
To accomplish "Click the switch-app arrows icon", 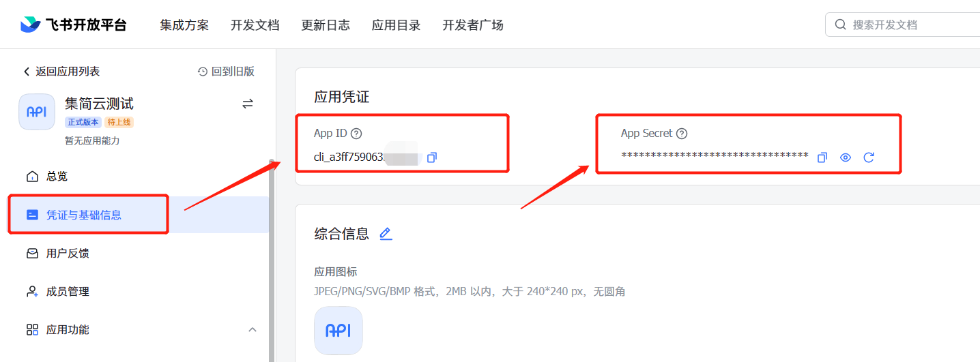I will 248,104.
